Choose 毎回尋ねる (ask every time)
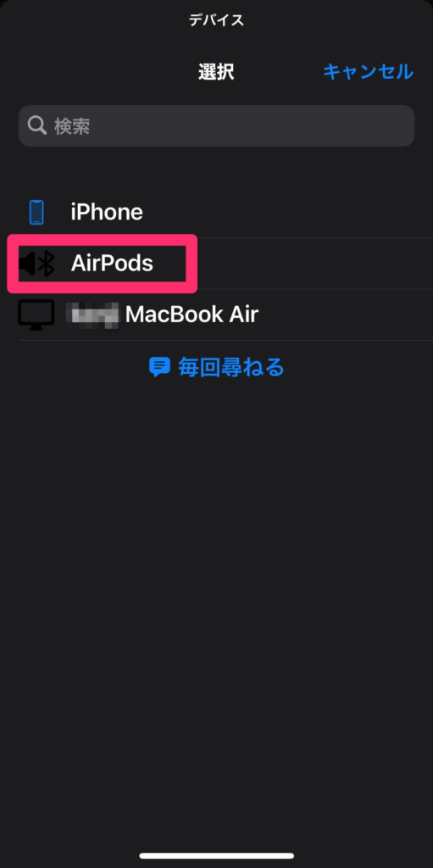 [230, 366]
